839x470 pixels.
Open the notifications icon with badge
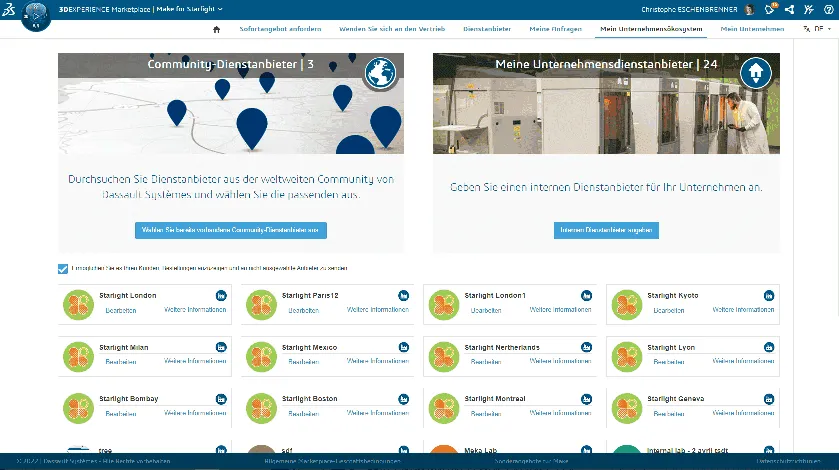(770, 9)
